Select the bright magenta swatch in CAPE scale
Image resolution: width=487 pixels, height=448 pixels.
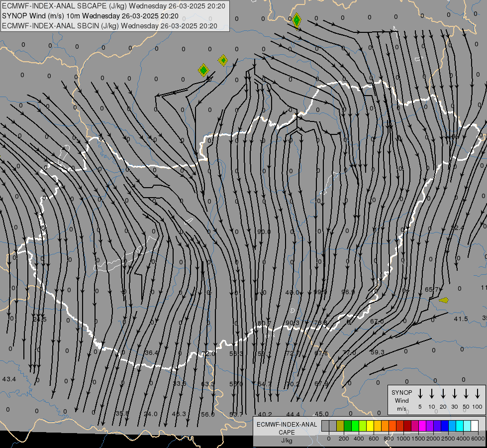coord(422,426)
